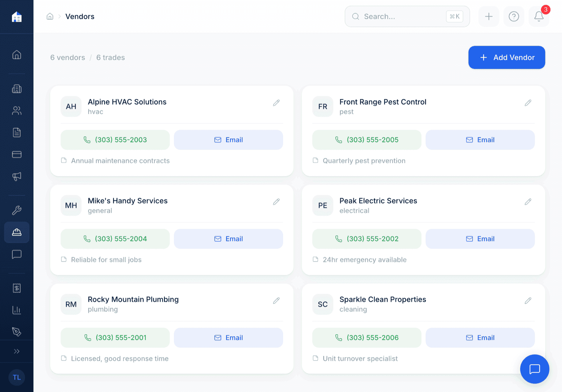Open the live chat bubble at bottom right

coord(535,369)
